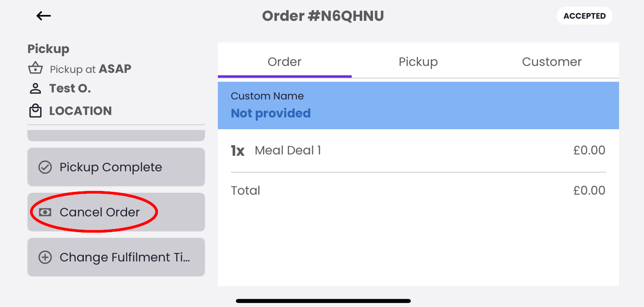Select the Order tab
The image size is (644, 307).
(x=284, y=62)
